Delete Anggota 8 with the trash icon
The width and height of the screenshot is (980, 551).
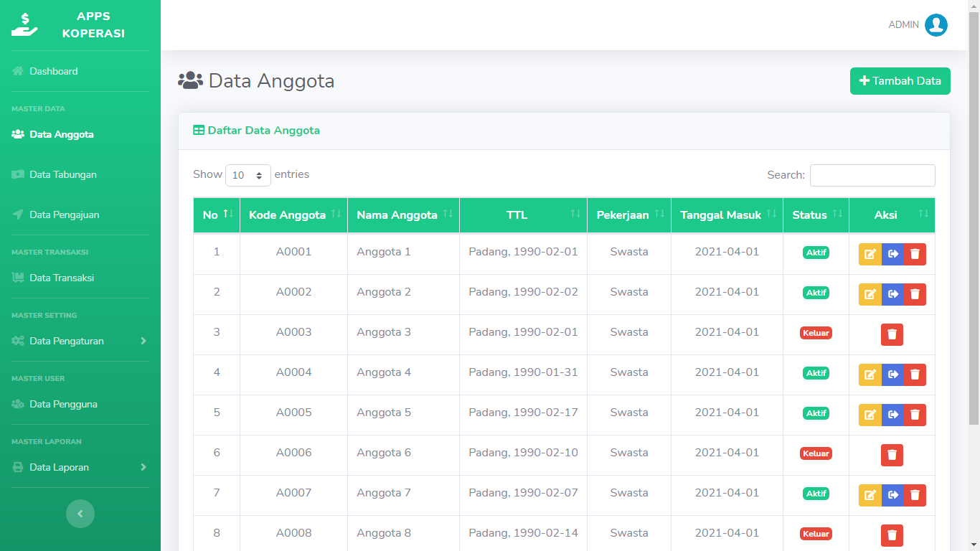click(892, 535)
